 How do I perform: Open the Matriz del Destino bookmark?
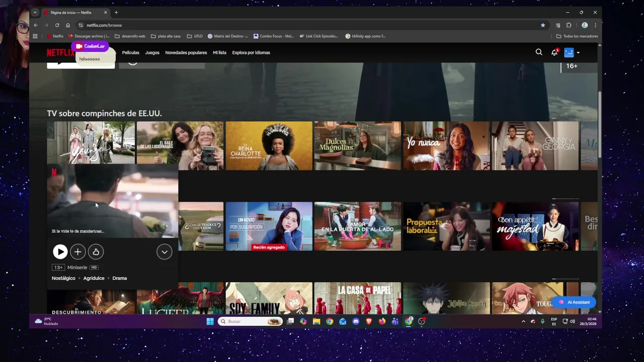228,36
